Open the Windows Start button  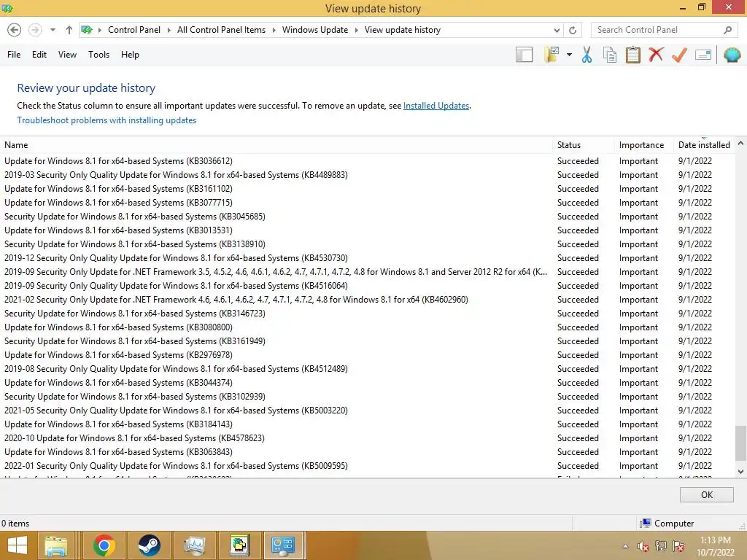pyautogui.click(x=18, y=545)
